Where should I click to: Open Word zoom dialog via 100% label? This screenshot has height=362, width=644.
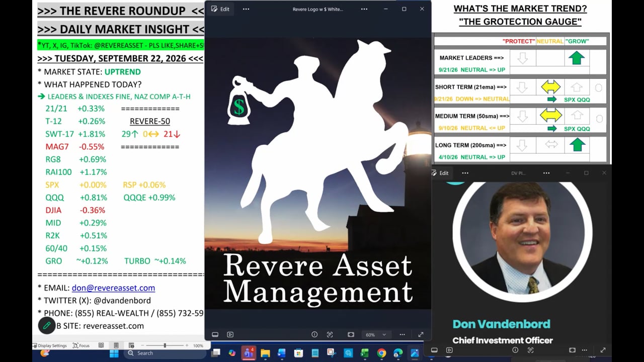(x=198, y=345)
